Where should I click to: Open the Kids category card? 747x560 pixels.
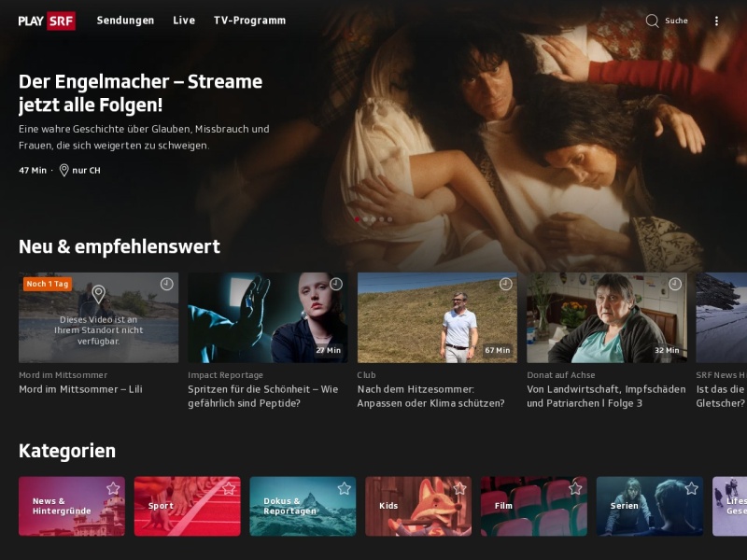pyautogui.click(x=418, y=506)
